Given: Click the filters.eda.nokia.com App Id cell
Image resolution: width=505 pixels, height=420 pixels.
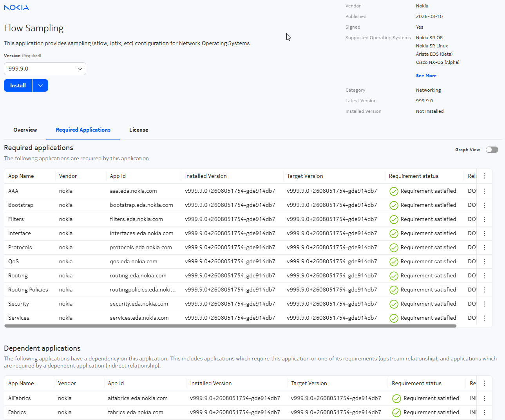Looking at the screenshot, I should pyautogui.click(x=136, y=219).
